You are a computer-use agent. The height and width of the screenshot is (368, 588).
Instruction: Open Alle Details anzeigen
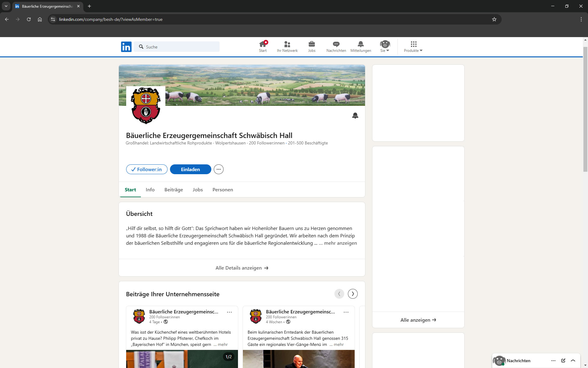pos(242,268)
